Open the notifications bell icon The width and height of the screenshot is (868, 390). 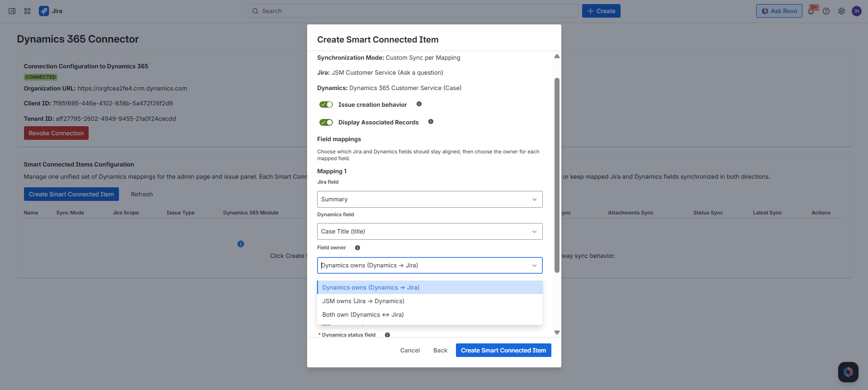tap(811, 11)
